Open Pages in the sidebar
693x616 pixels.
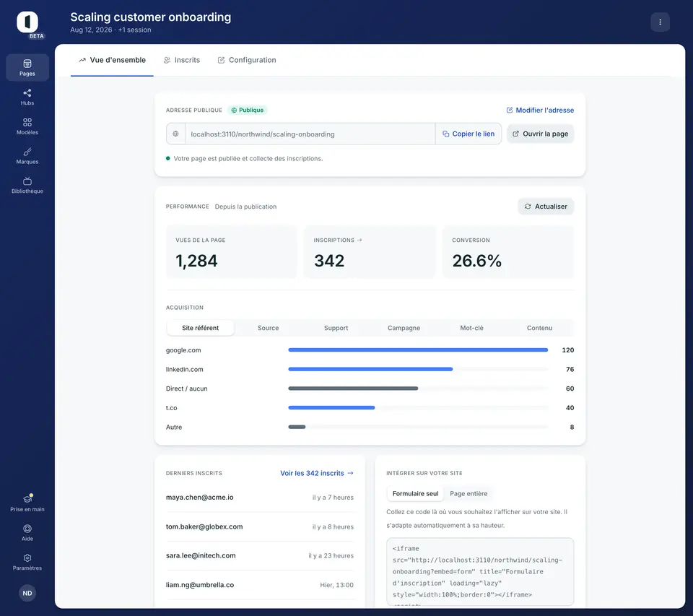27,68
